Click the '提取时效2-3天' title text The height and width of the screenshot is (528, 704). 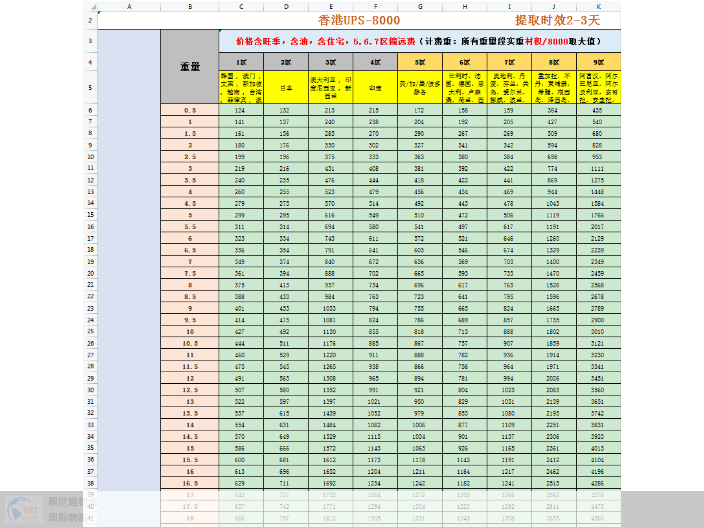tap(557, 21)
